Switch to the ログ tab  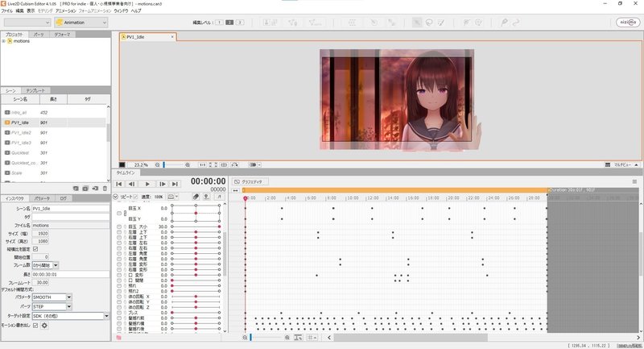64,198
